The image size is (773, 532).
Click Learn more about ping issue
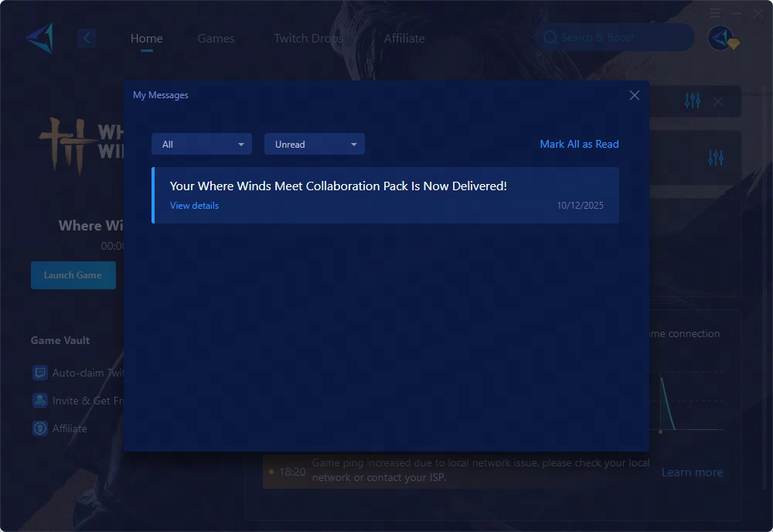coord(692,472)
